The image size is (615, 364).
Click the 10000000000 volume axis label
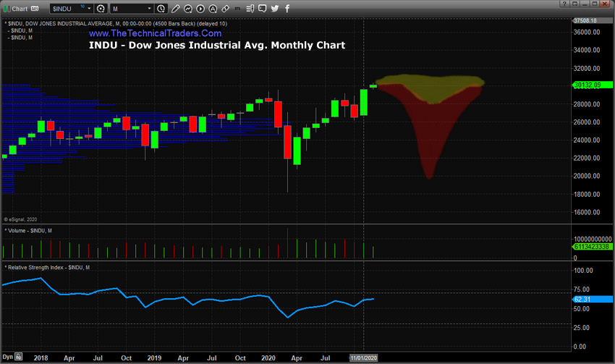pos(593,239)
